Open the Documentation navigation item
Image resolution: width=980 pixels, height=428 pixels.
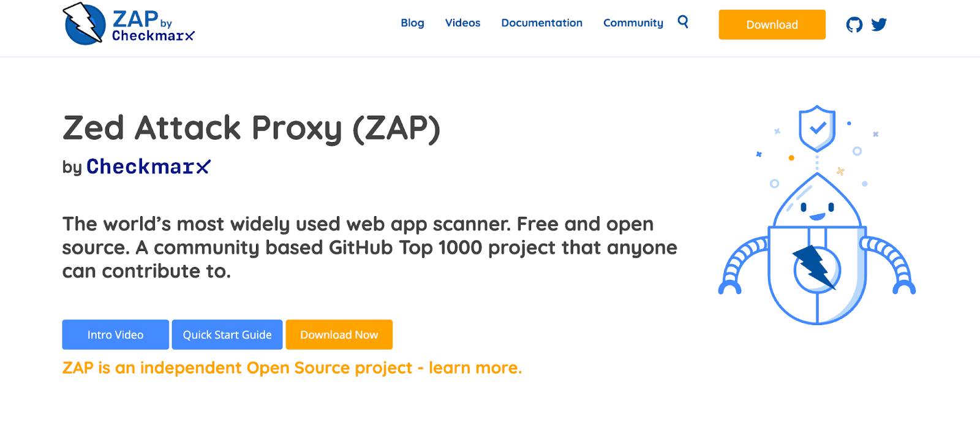(x=541, y=23)
